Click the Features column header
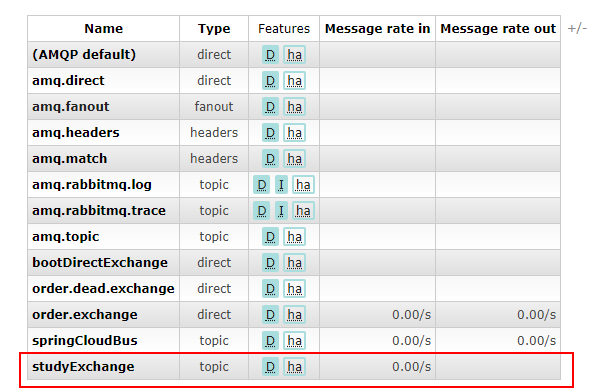The image size is (612, 392). coord(284,29)
